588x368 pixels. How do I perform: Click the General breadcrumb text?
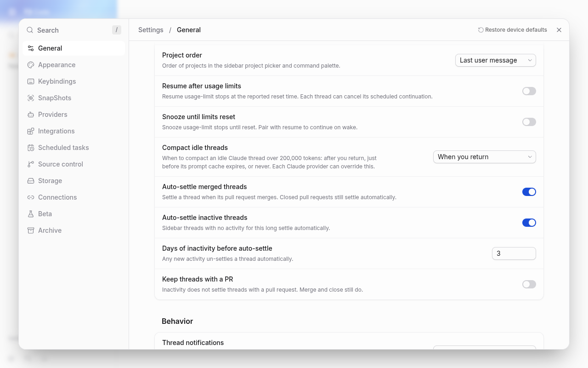pos(189,30)
